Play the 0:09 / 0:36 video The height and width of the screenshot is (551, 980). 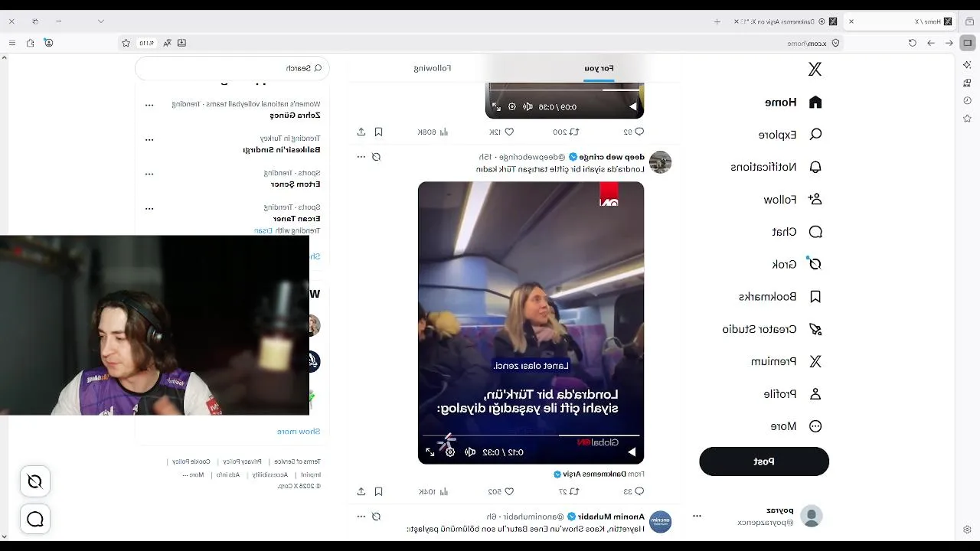[x=632, y=107]
